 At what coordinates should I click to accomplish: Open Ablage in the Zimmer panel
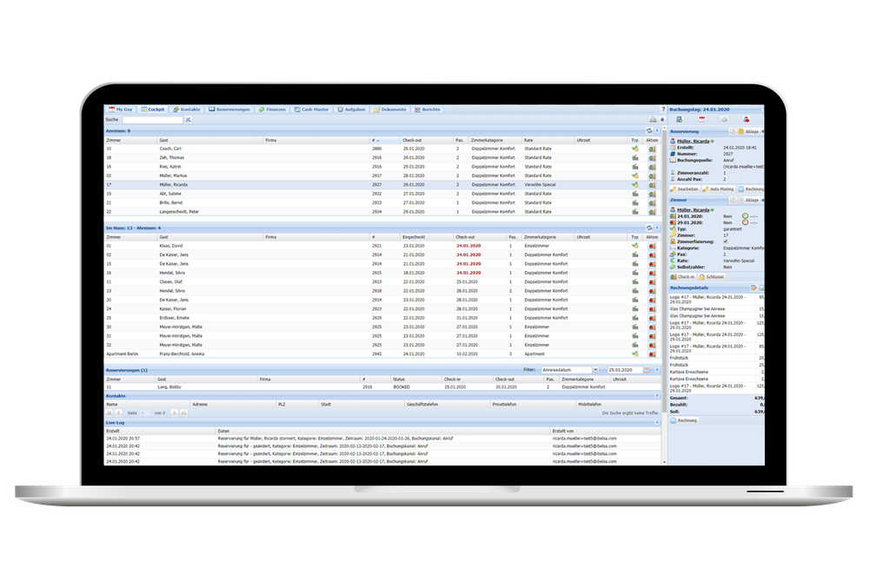coord(749,200)
